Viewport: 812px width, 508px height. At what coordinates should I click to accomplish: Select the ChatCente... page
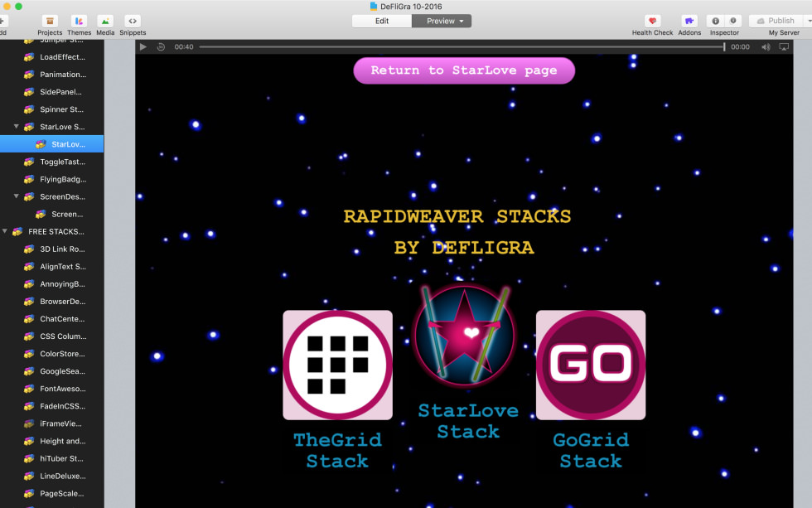[51, 319]
